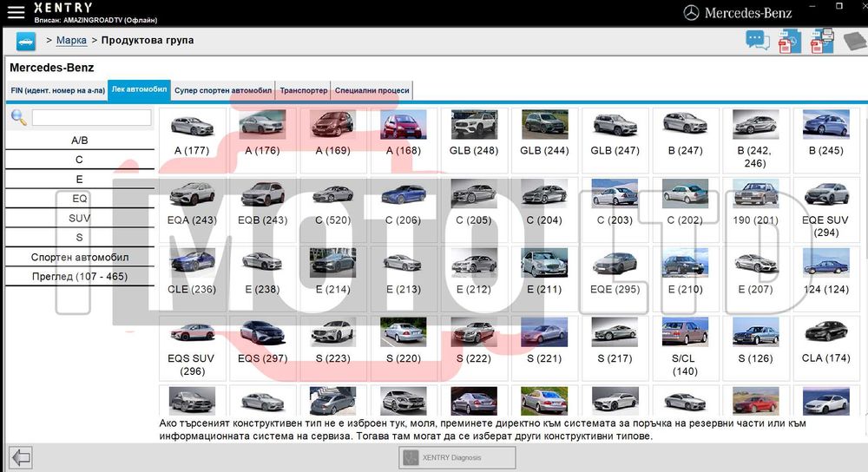Choose the C (204) model
Screen dimensions: 868x472
click(x=545, y=210)
